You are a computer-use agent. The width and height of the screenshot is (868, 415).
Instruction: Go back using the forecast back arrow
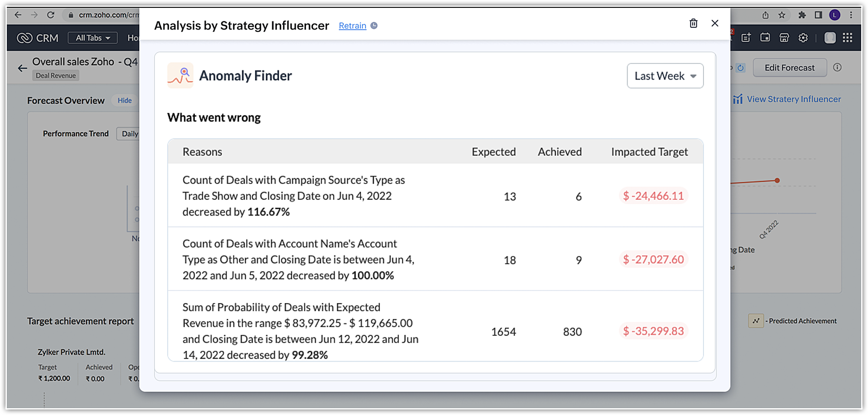click(23, 68)
